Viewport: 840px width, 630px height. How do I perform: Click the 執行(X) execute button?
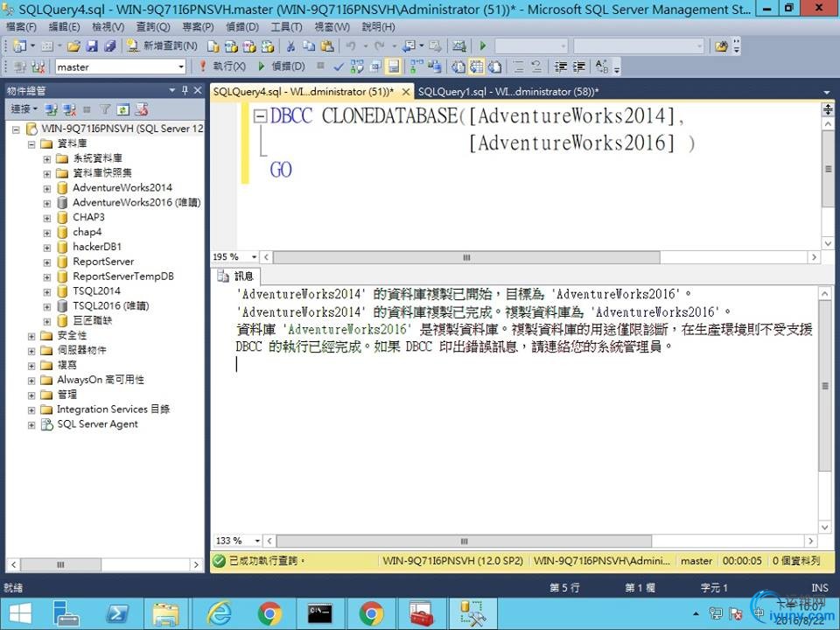pyautogui.click(x=223, y=66)
